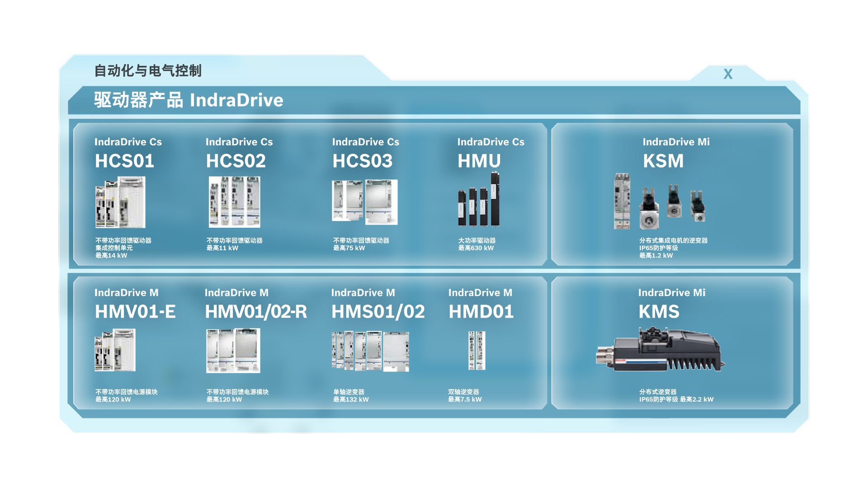Open the HMU drive image
The width and height of the screenshot is (868, 488).
tap(479, 199)
